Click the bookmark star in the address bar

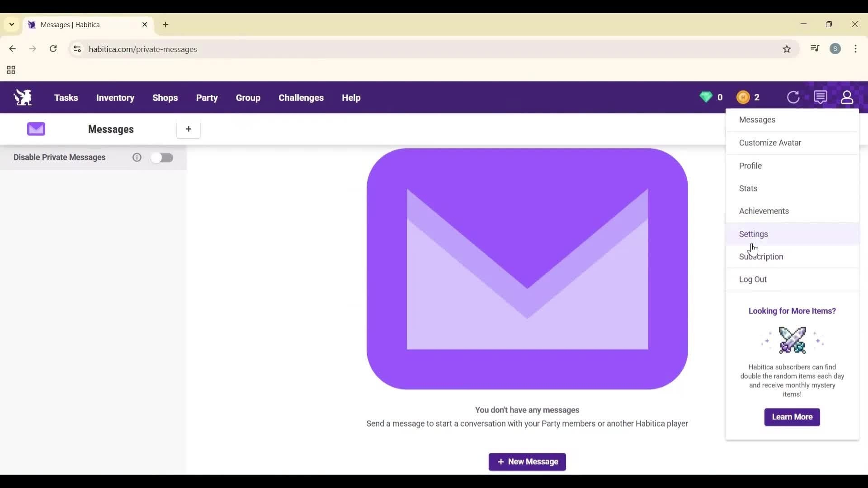787,49
